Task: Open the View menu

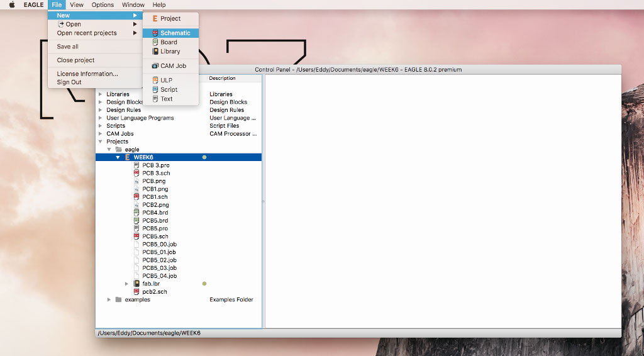Action: (76, 4)
